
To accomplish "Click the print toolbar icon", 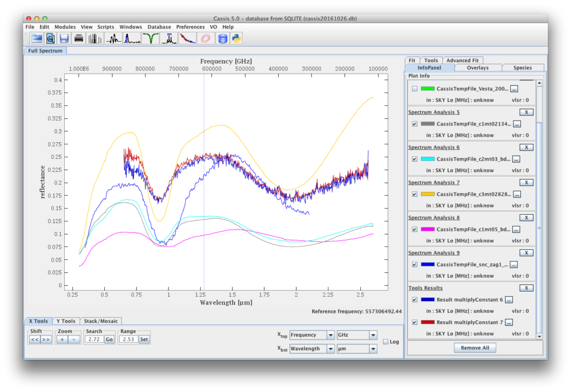I will [78, 38].
